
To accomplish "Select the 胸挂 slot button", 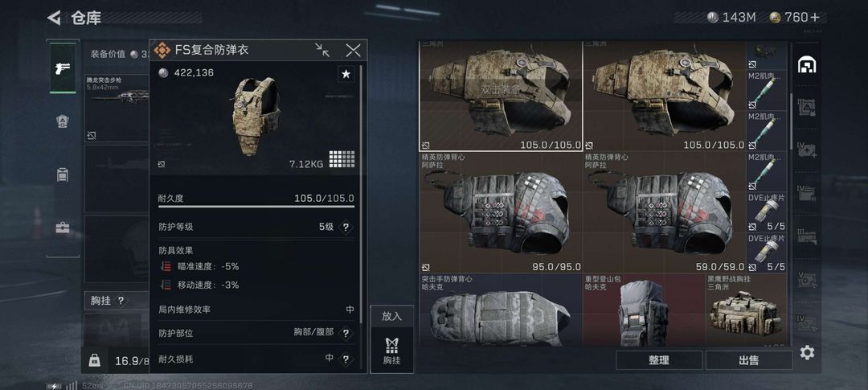I will [x=391, y=351].
